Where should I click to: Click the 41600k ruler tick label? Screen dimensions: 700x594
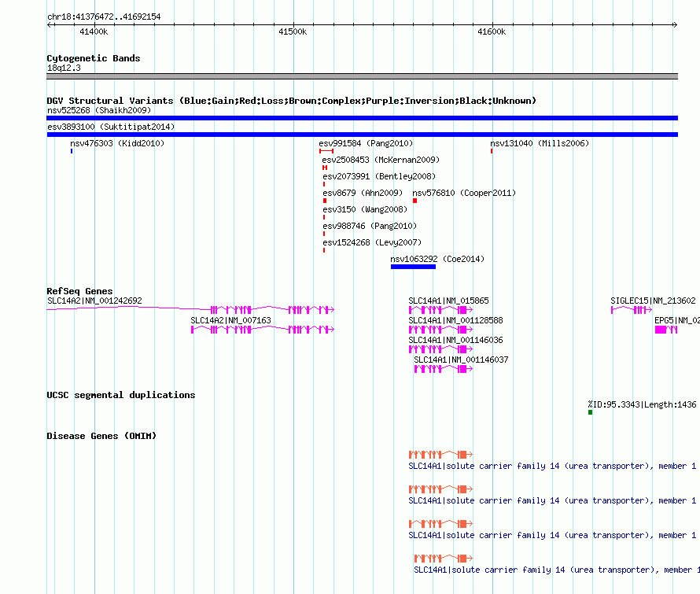point(492,31)
